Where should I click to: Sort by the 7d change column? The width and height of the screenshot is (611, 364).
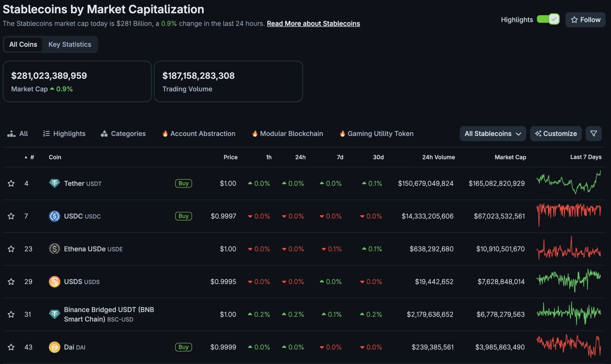[x=340, y=157]
